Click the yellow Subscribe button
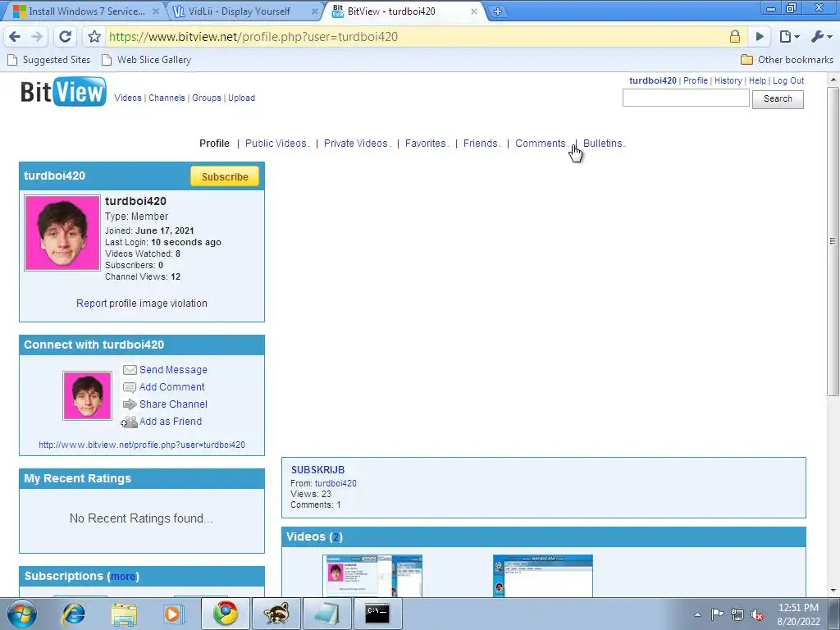This screenshot has height=630, width=840. click(225, 177)
